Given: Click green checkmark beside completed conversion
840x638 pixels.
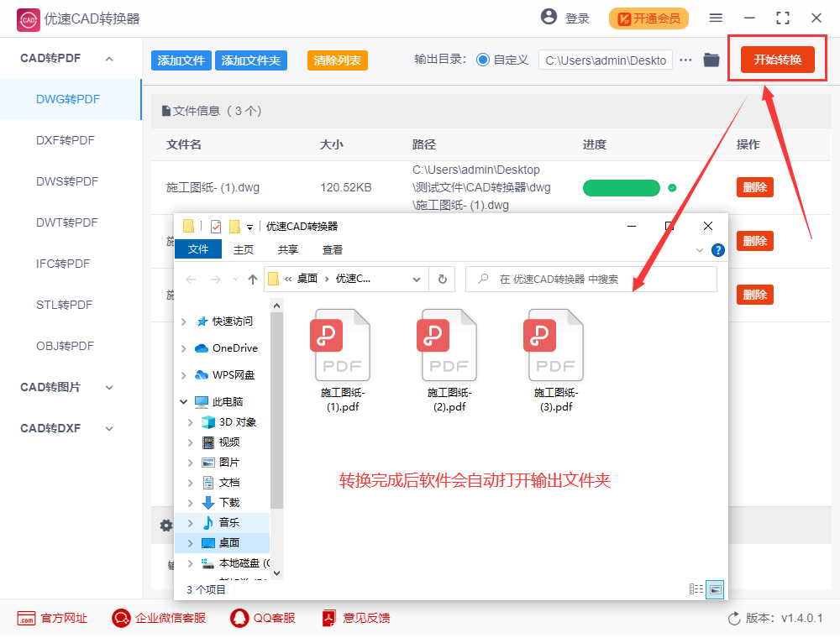Looking at the screenshot, I should (x=671, y=188).
